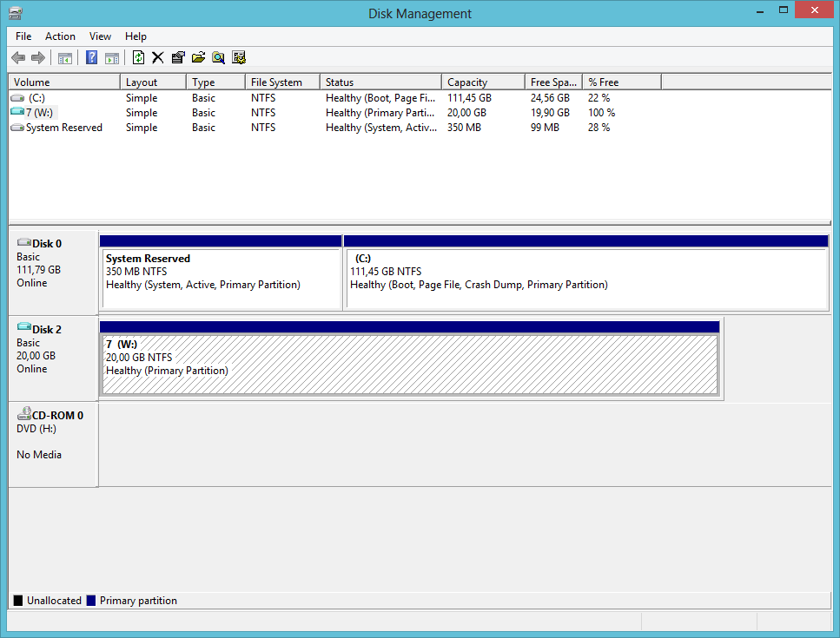Screen dimensions: 840x638
Task: Open the File menu
Action: [x=23, y=36]
